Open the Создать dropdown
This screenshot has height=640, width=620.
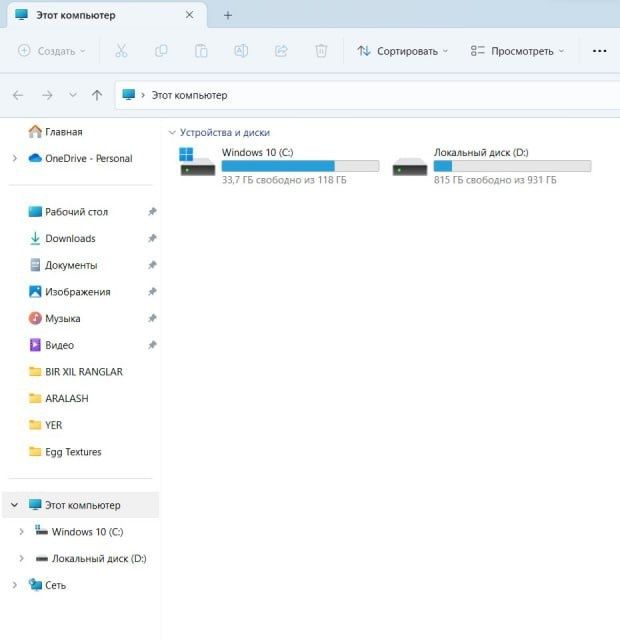point(52,51)
